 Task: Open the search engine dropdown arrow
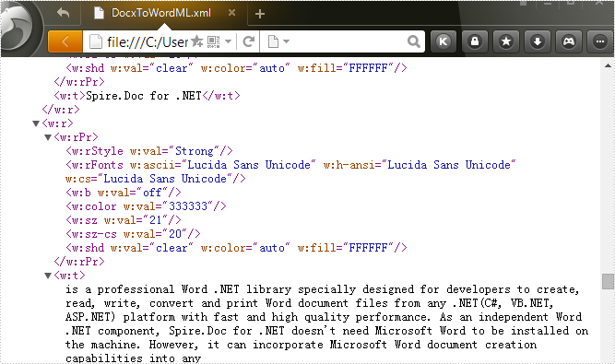(287, 41)
